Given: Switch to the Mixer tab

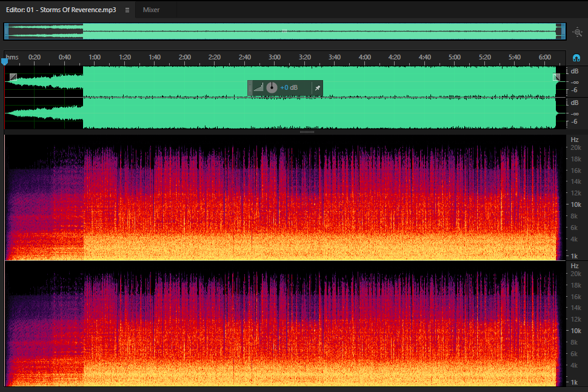Looking at the screenshot, I should (151, 10).
